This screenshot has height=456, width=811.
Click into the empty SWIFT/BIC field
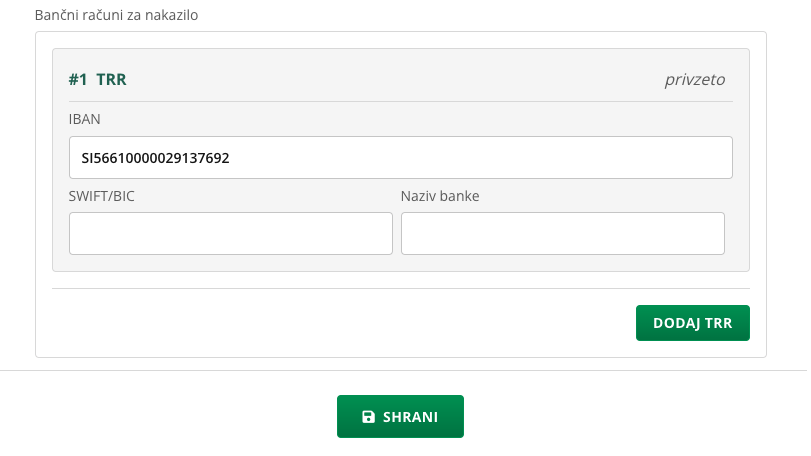pyautogui.click(x=231, y=233)
